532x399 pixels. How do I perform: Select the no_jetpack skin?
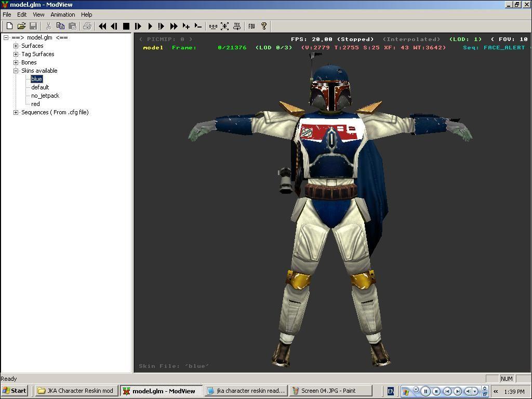tap(45, 96)
